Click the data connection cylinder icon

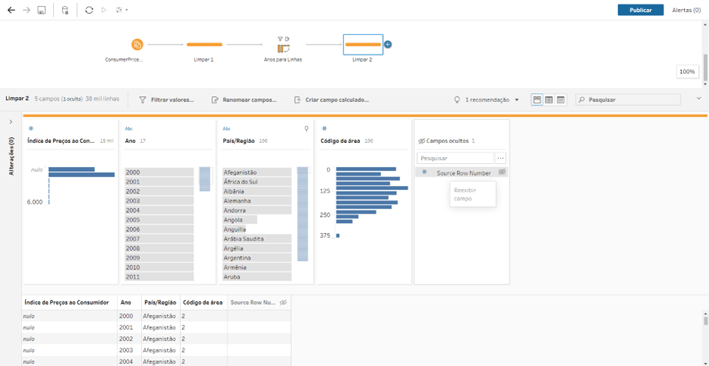click(x=65, y=10)
